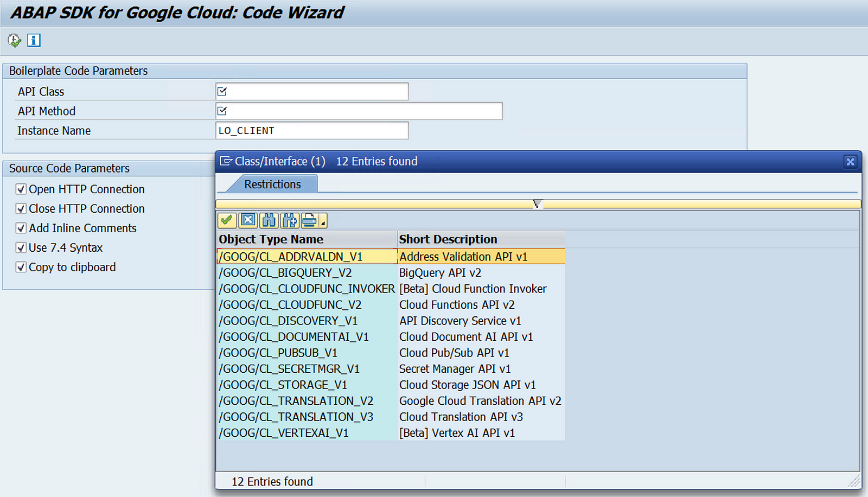This screenshot has height=497, width=868.
Task: Choose /GOOG/CL_TRANSLATION_V2 row
Action: (307, 401)
